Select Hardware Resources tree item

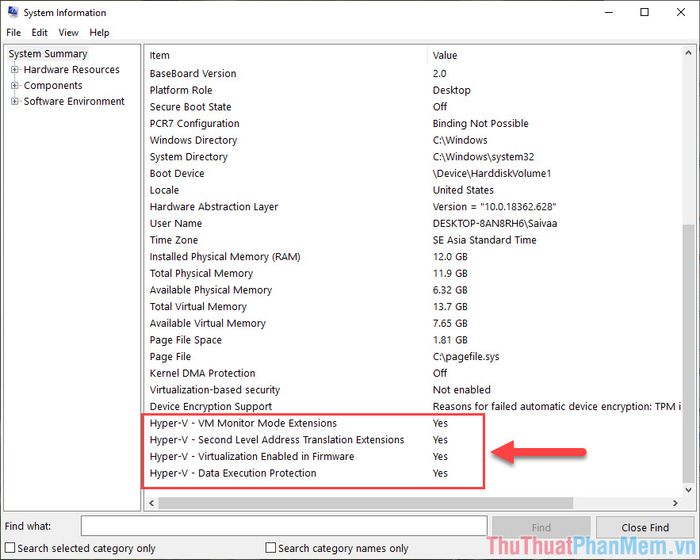click(x=71, y=70)
